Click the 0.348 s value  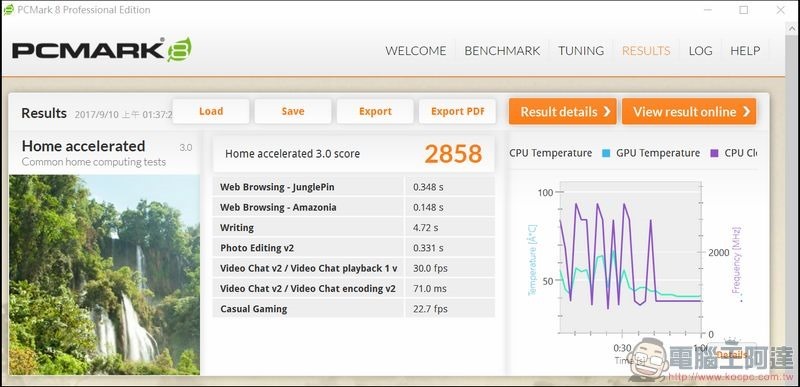[428, 187]
